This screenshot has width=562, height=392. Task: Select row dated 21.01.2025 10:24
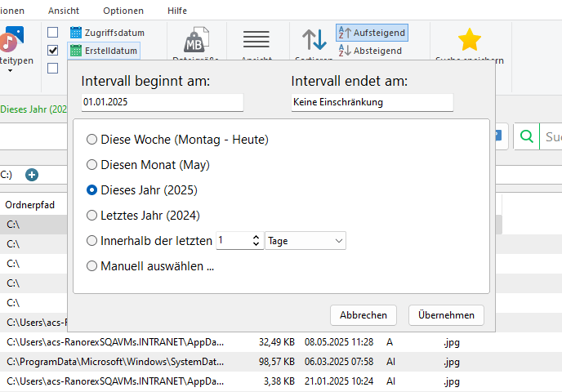pyautogui.click(x=281, y=381)
